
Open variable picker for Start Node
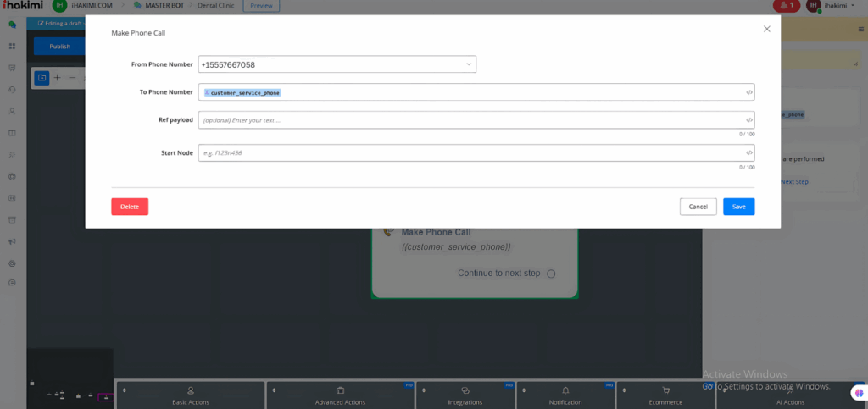click(748, 152)
